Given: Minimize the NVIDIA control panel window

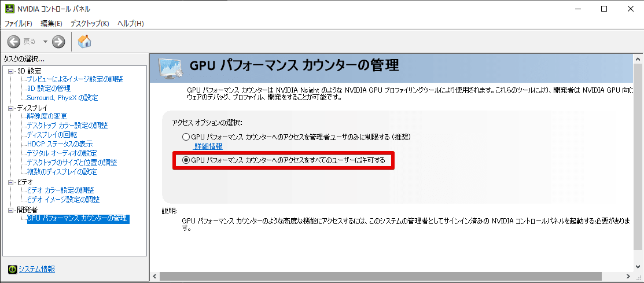Looking at the screenshot, I should click(578, 9).
